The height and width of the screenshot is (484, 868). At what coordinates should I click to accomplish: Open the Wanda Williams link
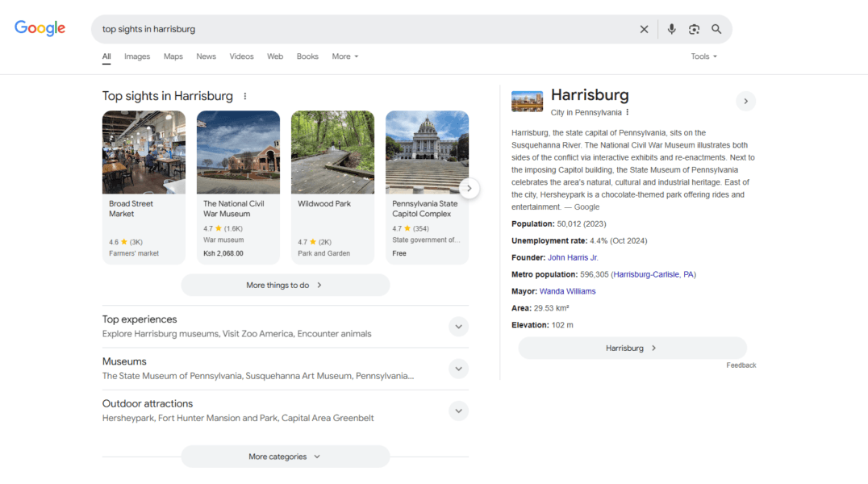tap(568, 290)
